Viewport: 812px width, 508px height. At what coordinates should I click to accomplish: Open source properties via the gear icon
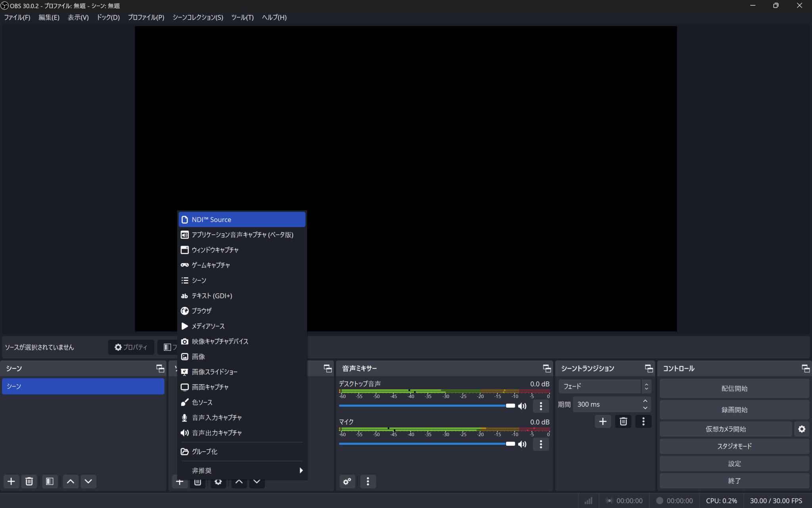tap(218, 481)
